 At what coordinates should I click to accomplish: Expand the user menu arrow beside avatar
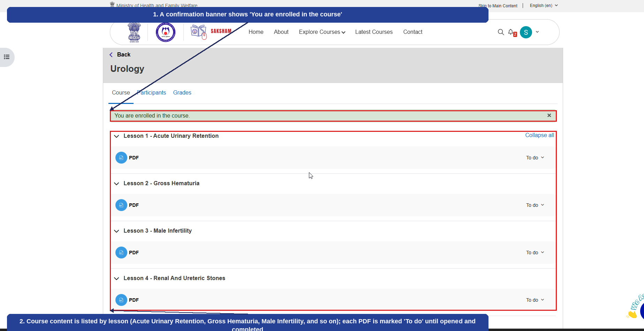tap(537, 32)
